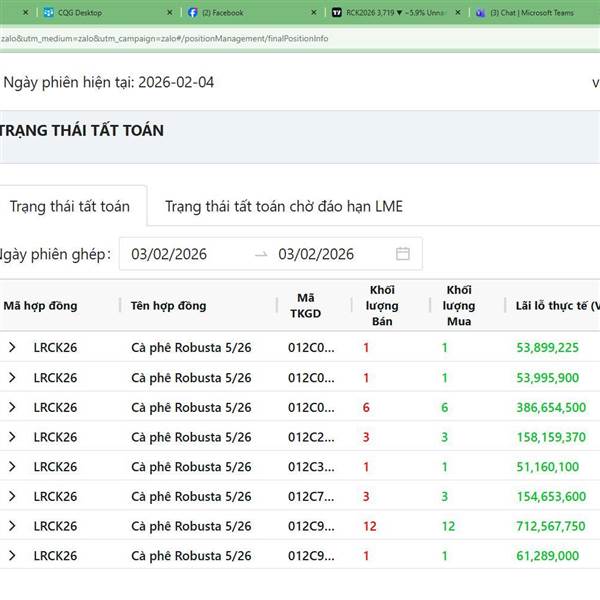This screenshot has height=600, width=600.
Task: Expand the row with profit 61,289,000
Action: (12, 556)
